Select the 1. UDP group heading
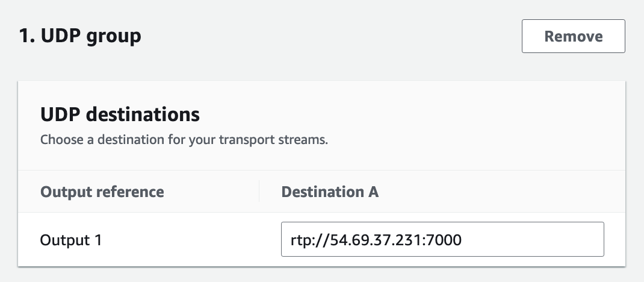Viewport: 644px width, 282px height. [81, 36]
